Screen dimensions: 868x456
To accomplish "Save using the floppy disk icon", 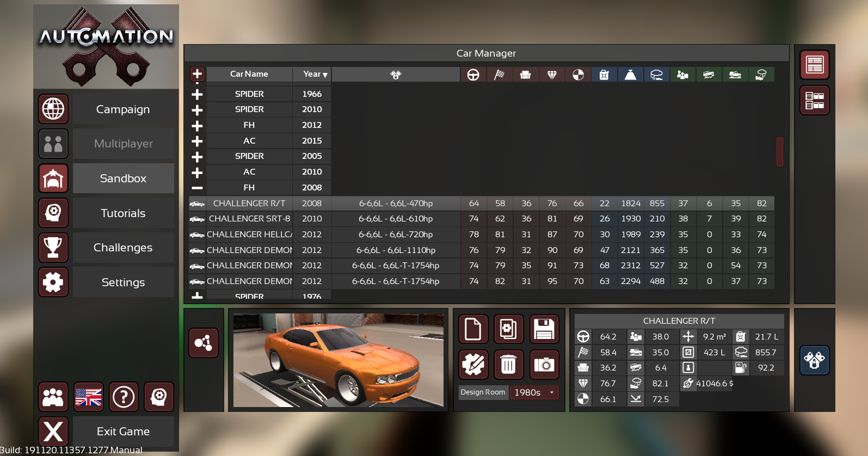I will pyautogui.click(x=544, y=329).
